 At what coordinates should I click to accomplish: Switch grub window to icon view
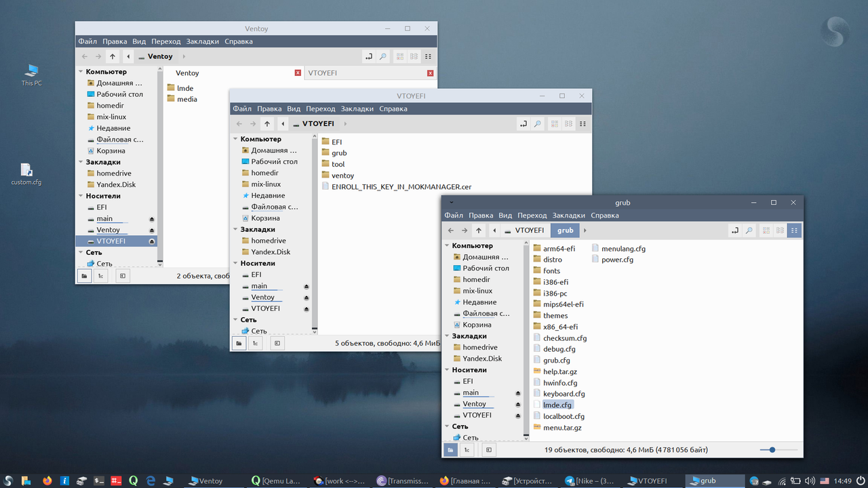tap(766, 230)
